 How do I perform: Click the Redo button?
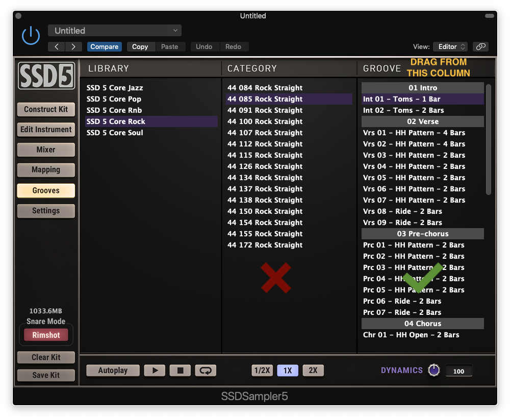click(x=234, y=47)
